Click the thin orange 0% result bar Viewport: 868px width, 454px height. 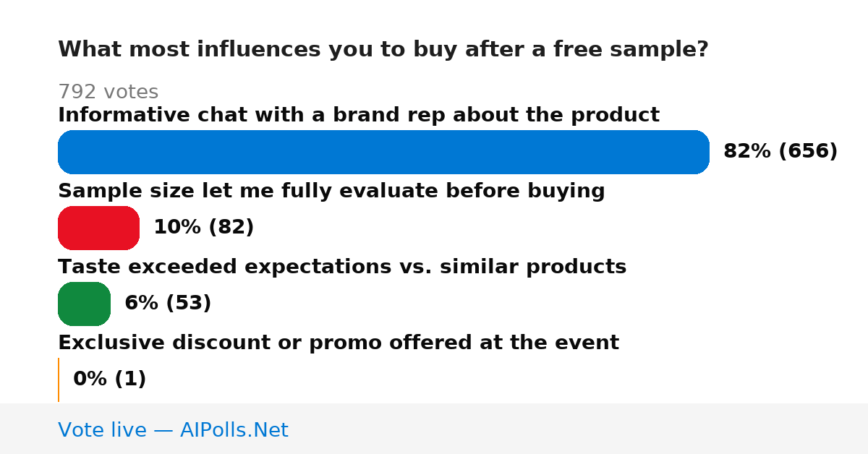tap(59, 380)
